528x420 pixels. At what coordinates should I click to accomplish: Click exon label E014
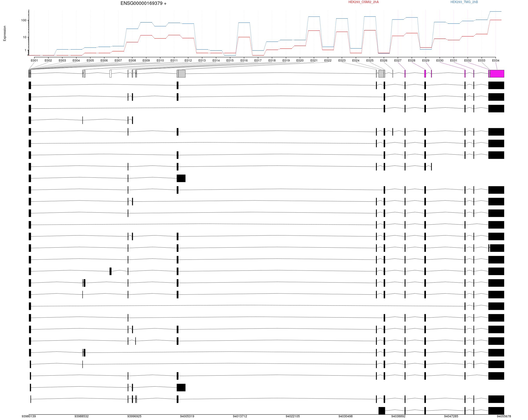coord(216,60)
